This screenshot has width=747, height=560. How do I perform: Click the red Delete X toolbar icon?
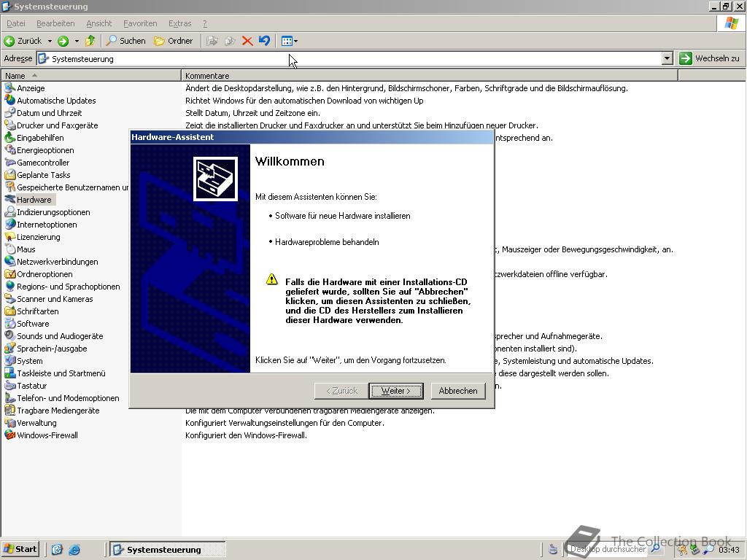(247, 41)
